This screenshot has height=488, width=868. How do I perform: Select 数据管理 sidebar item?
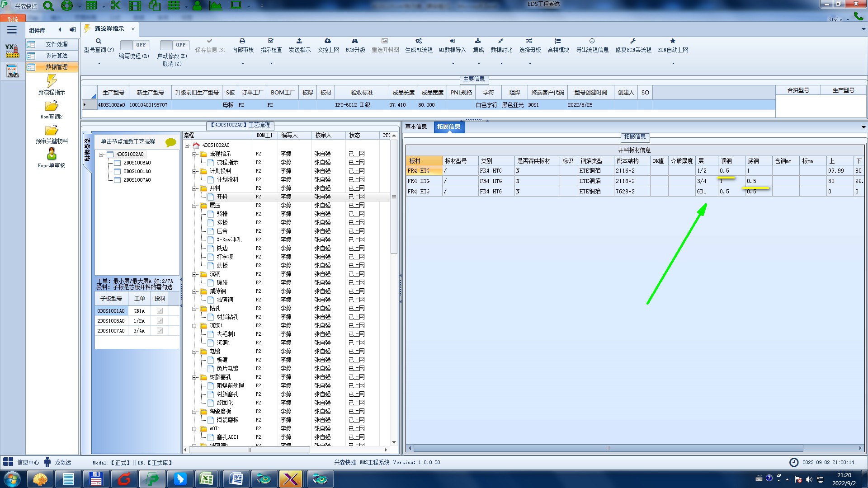click(56, 67)
